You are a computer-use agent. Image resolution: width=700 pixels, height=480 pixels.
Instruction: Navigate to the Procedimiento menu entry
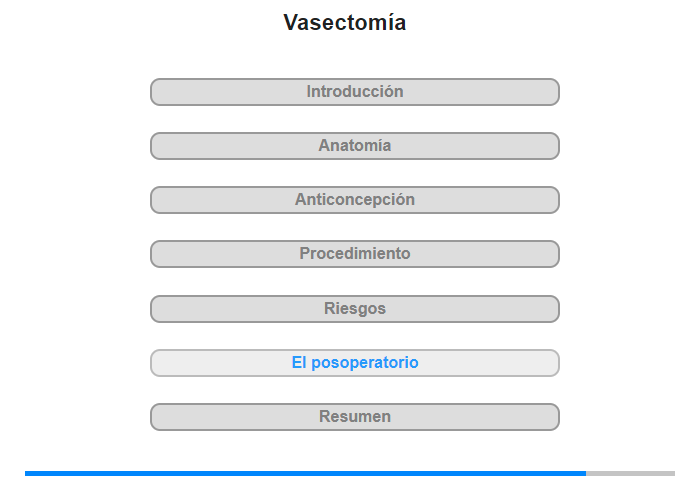(354, 254)
